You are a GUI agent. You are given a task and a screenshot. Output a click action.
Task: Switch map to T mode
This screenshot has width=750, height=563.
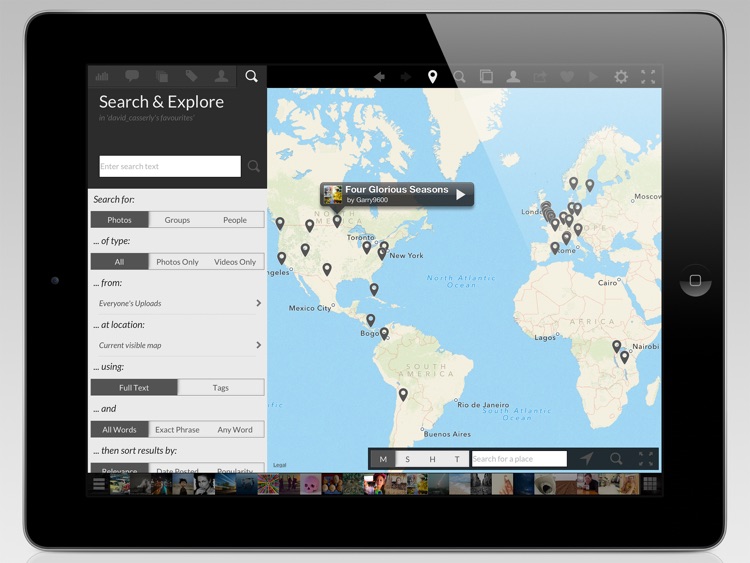457,459
